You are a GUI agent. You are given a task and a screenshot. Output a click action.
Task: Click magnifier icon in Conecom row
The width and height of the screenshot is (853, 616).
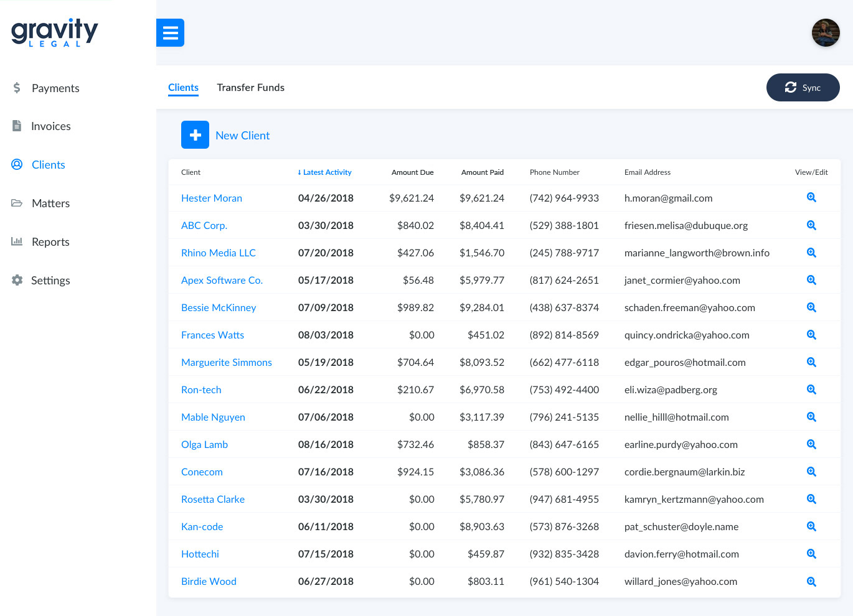point(811,472)
